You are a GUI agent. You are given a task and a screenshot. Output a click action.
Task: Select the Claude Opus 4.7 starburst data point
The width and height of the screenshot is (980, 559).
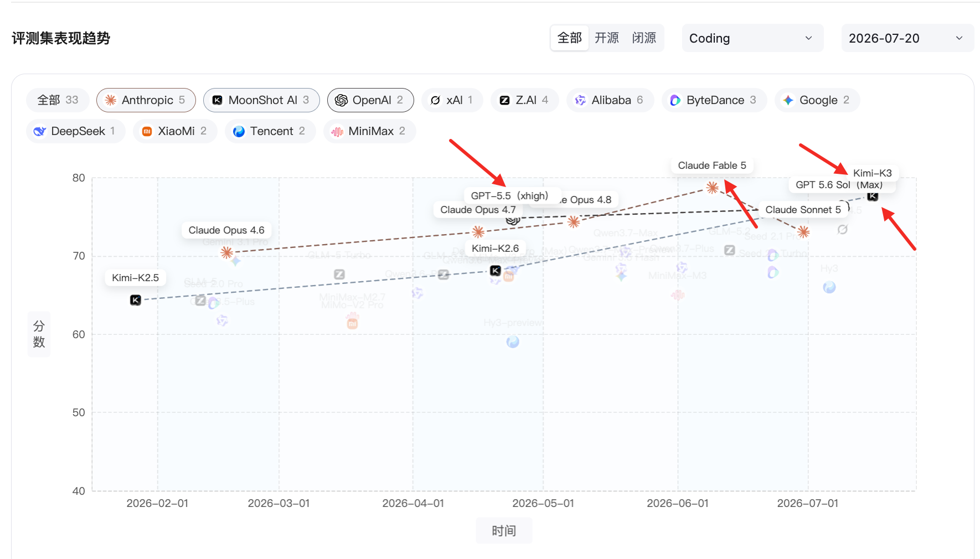(478, 231)
